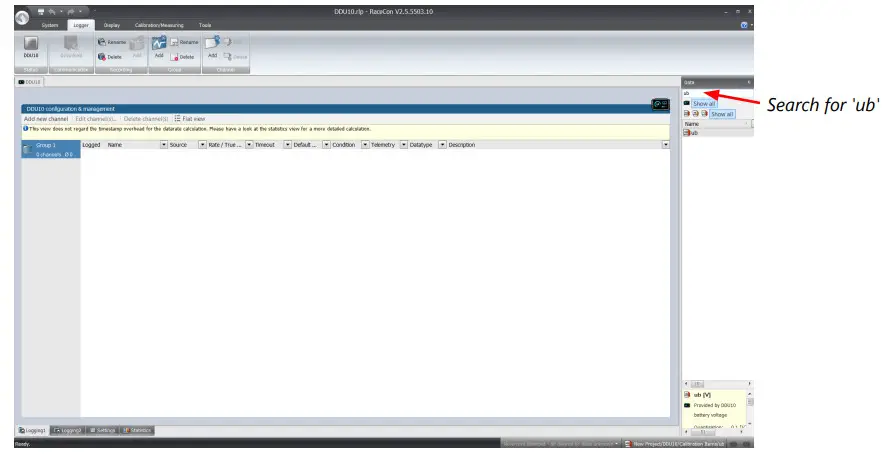887x459 pixels.
Task: Click the Data panel search field containing ub
Action: (717, 93)
